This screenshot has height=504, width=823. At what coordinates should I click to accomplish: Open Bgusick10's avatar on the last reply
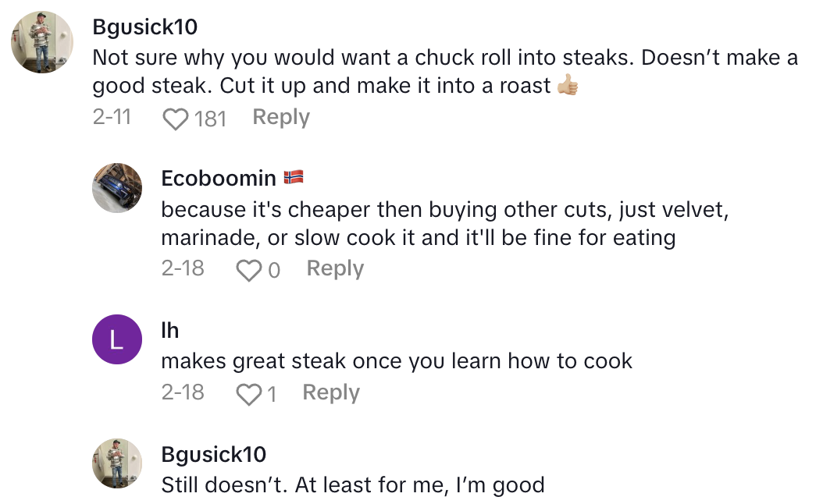[117, 463]
